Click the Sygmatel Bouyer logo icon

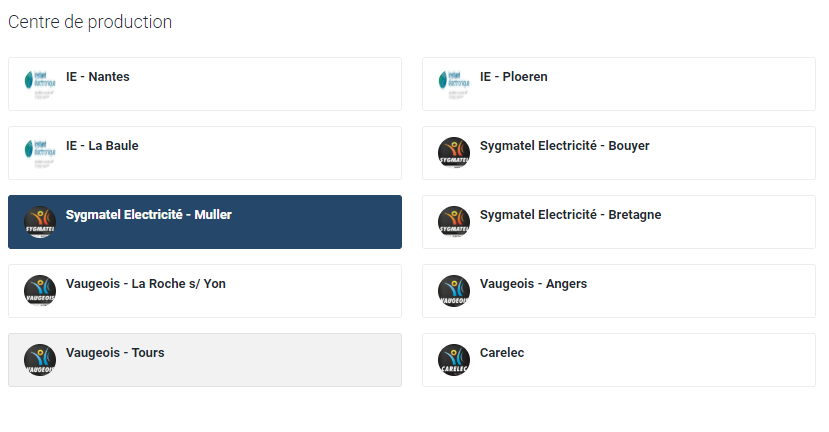coord(454,153)
